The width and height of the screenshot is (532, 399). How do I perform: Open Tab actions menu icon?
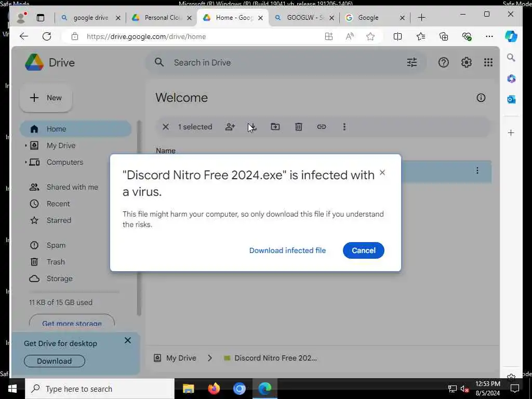(41, 18)
